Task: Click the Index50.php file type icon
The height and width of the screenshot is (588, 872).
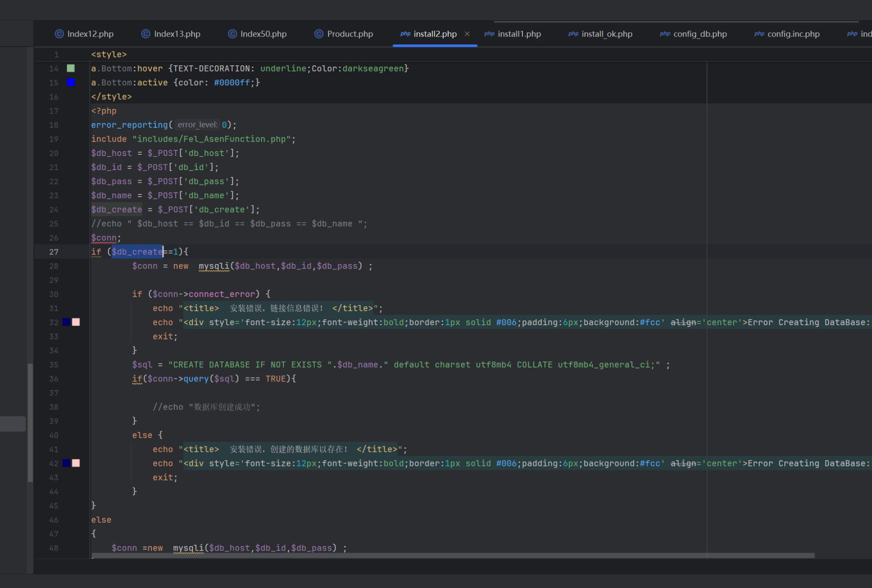Action: [x=232, y=34]
